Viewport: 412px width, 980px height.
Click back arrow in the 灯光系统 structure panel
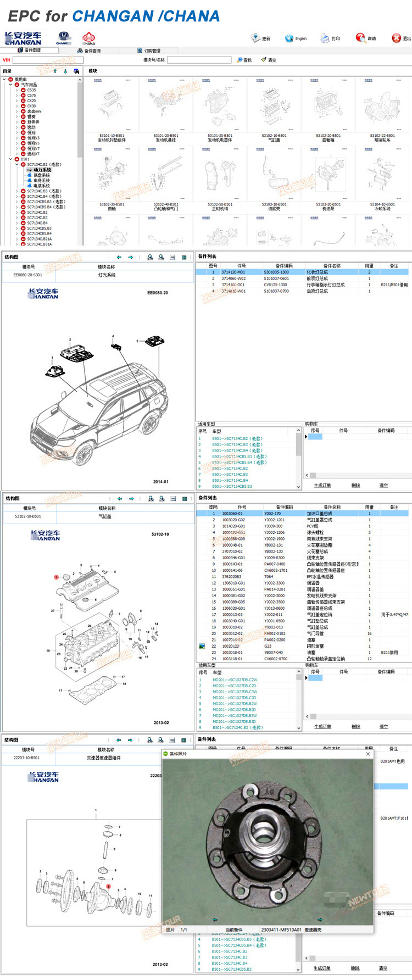click(119, 257)
